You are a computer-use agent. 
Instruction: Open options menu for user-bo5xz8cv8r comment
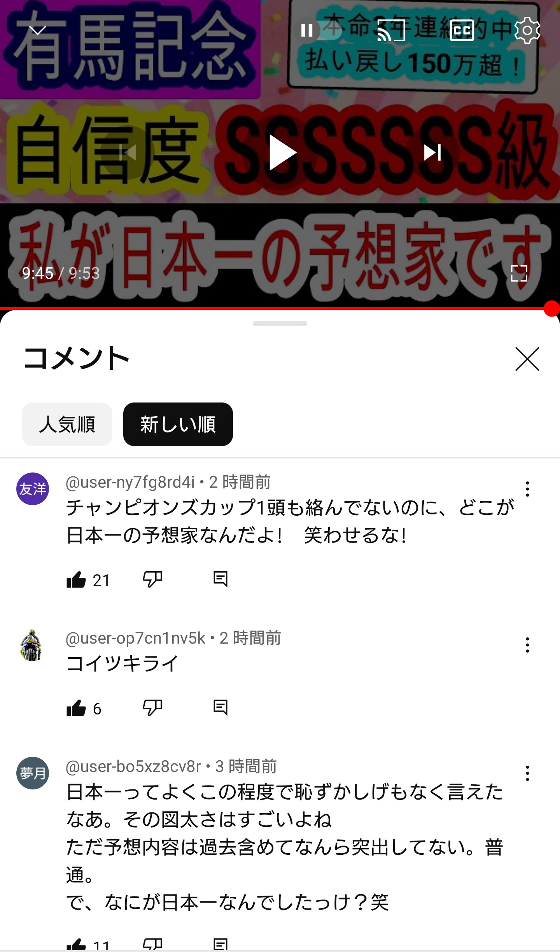[x=527, y=773]
